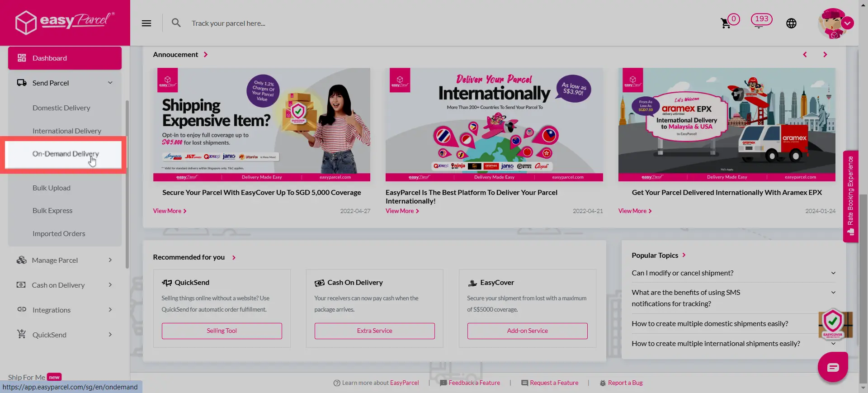This screenshot has height=393, width=868.
Task: Open Recommended for you section arrow
Action: 234,257
